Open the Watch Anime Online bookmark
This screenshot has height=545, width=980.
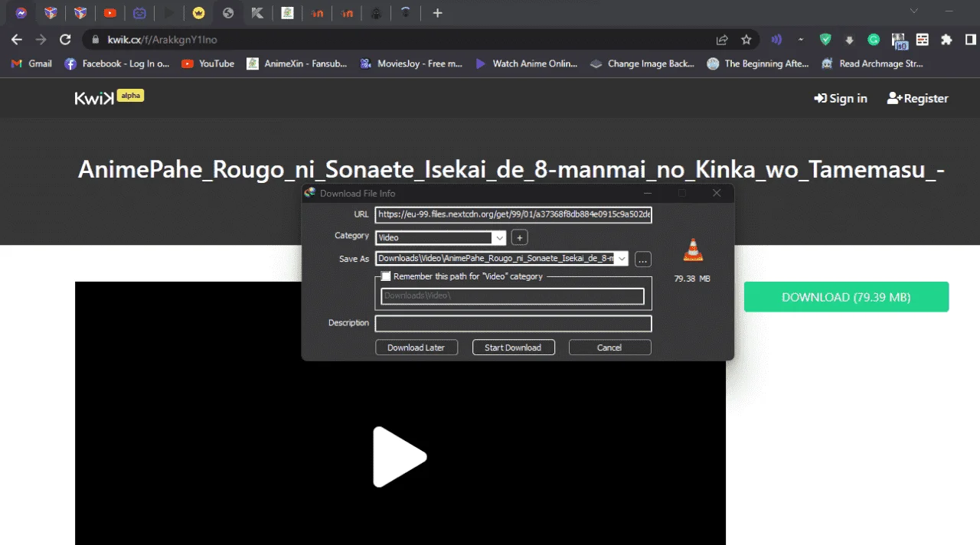527,64
